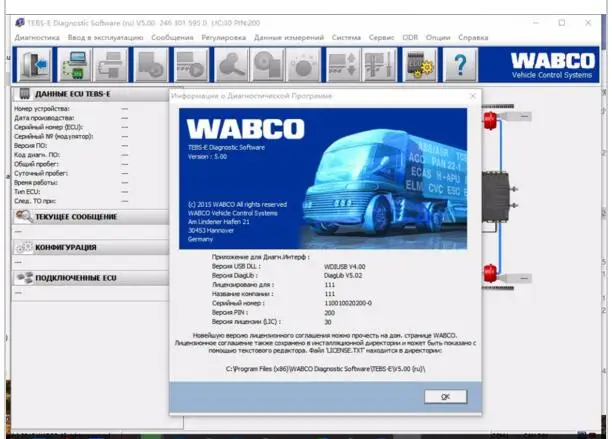The image size is (612, 439).
Task: Click the exit door toolbar icon
Action: click(x=36, y=65)
